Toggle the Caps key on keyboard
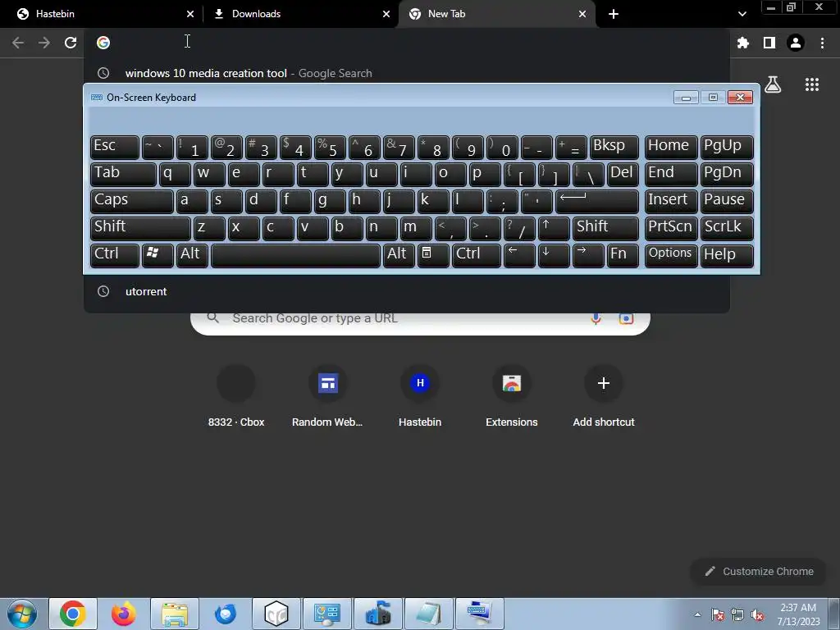This screenshot has width=840, height=630. [132, 202]
